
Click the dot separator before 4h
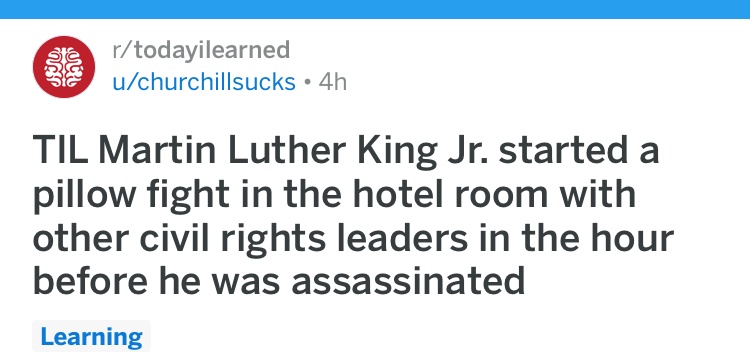coord(308,83)
